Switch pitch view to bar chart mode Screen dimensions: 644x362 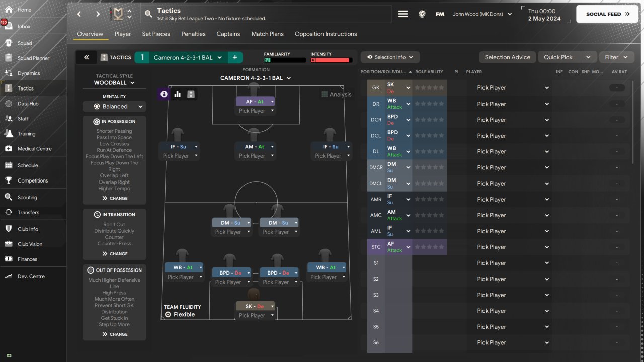click(177, 94)
